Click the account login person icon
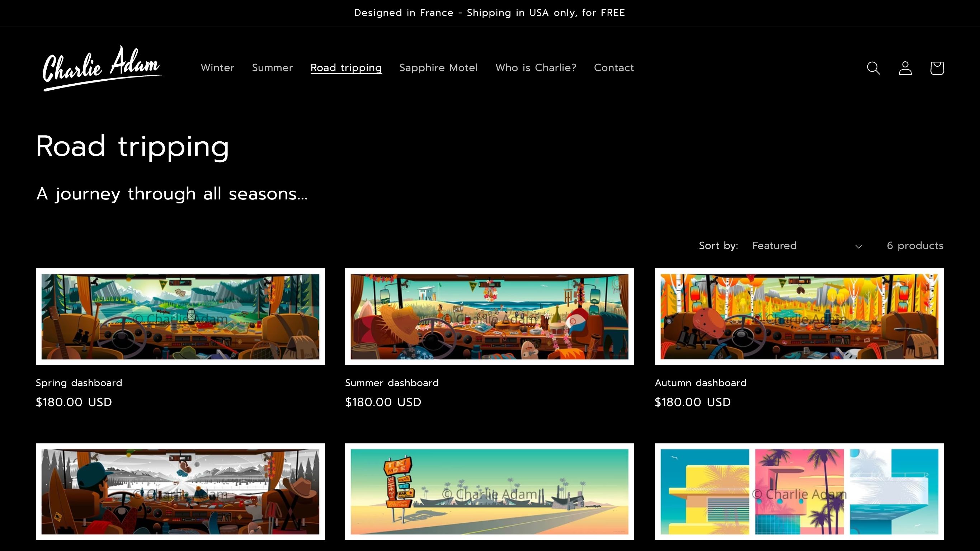Screen dimensions: 980x551 905,68
